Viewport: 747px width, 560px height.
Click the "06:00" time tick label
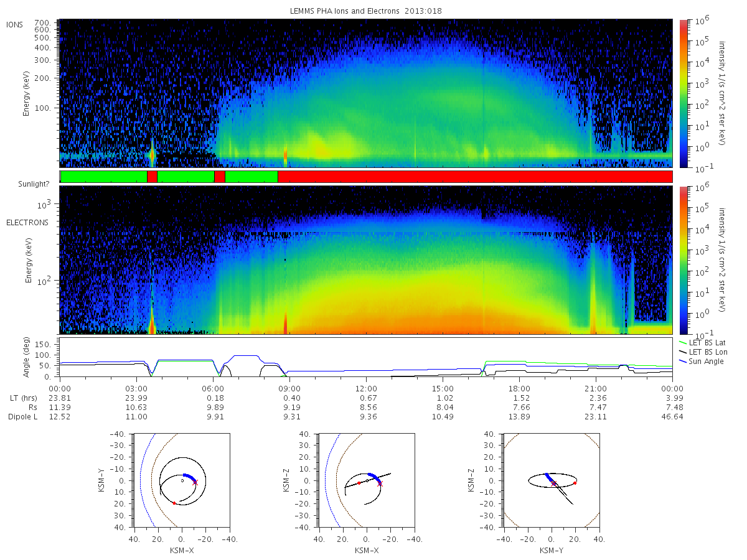click(x=214, y=389)
